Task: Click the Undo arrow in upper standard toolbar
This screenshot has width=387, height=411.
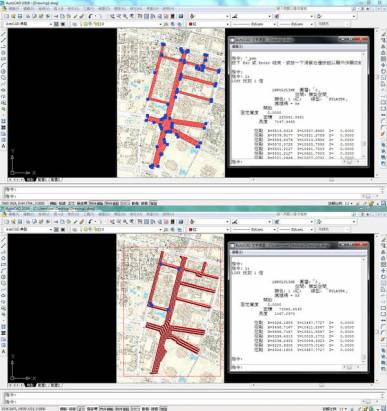Action: [91, 16]
